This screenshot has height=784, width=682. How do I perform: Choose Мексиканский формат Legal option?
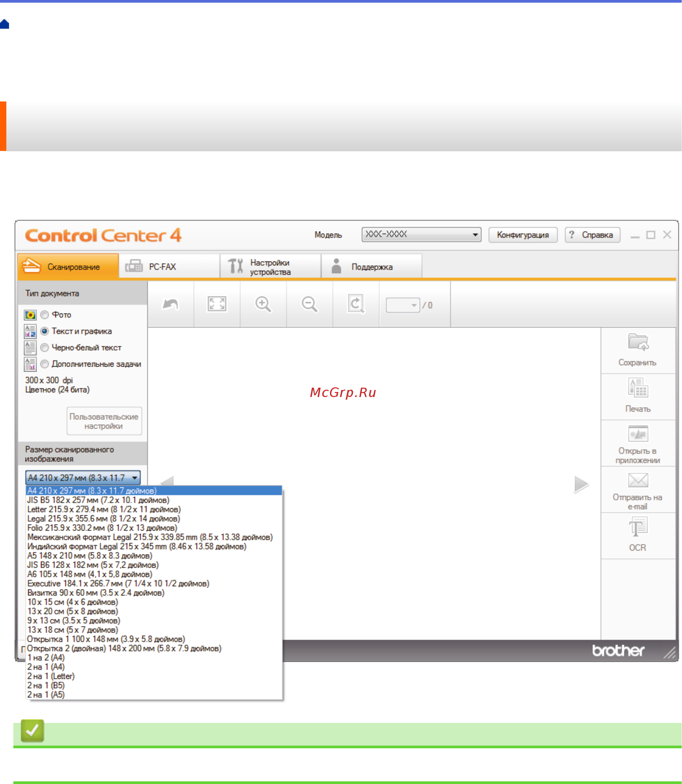click(x=154, y=537)
